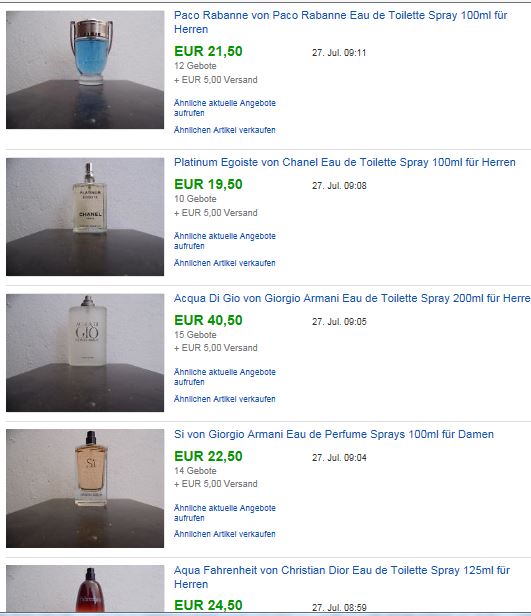The height and width of the screenshot is (616, 531).
Task: Click 'Ähnlichen Artikel verkaufen' under Si listing
Action: point(225,534)
